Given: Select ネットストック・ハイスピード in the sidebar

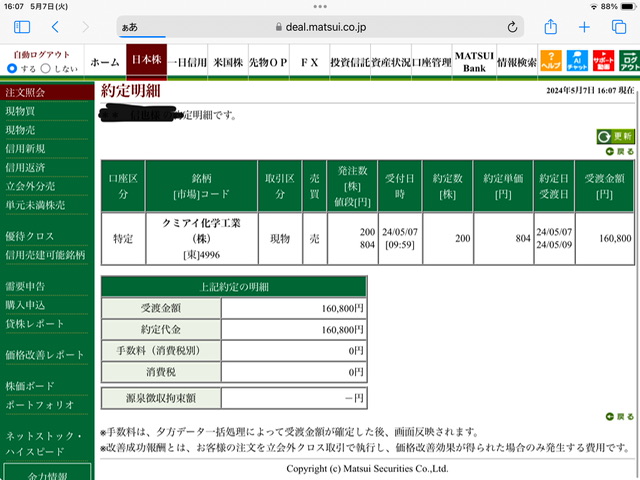Looking at the screenshot, I should [43, 443].
